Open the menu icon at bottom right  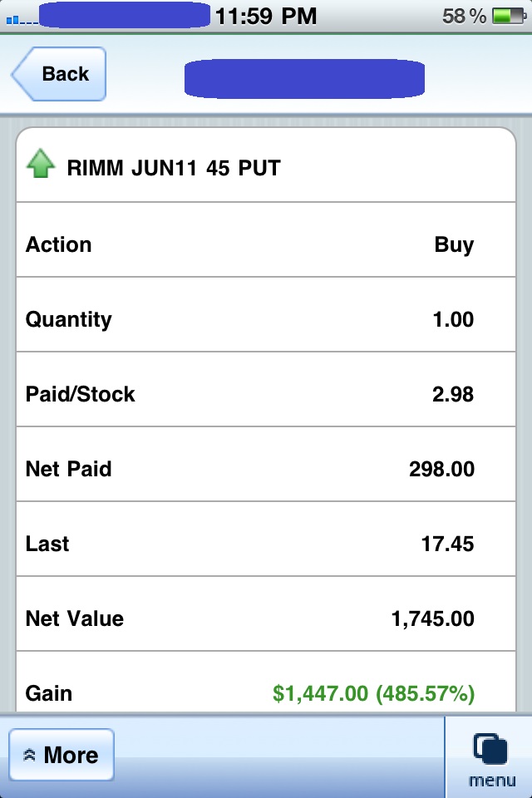click(x=491, y=758)
